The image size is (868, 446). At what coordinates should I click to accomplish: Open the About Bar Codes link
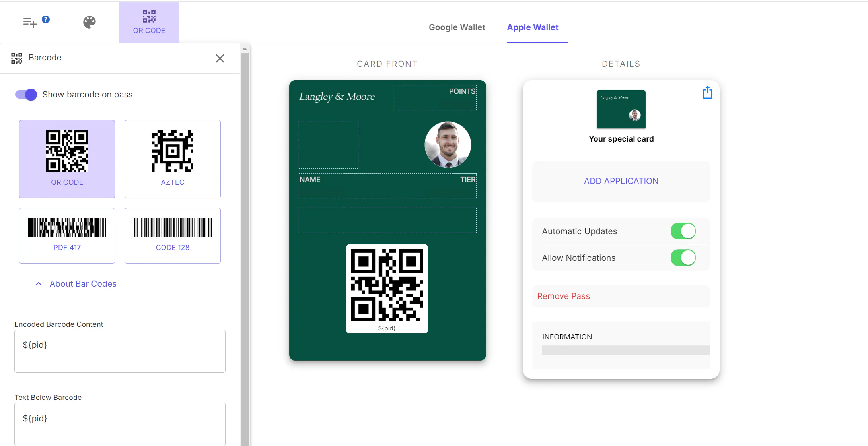click(x=83, y=284)
